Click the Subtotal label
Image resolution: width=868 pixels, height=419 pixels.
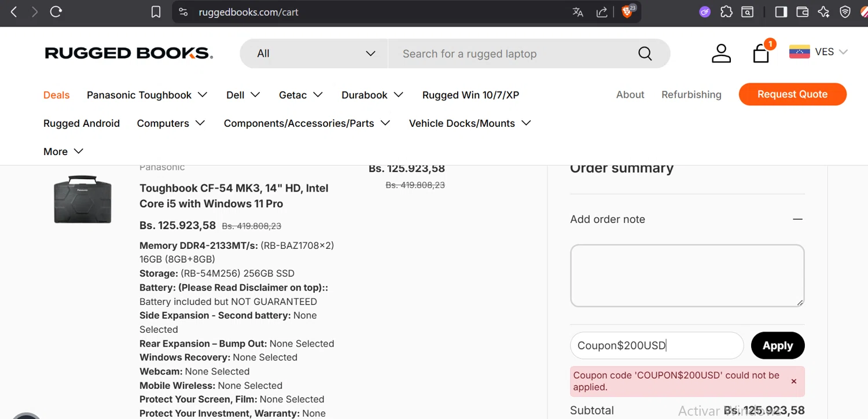(x=592, y=410)
